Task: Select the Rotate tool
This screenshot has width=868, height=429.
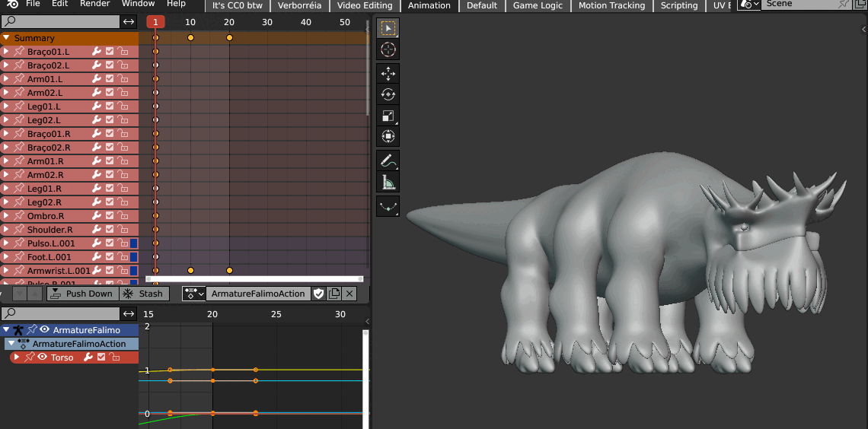Action: coord(388,94)
